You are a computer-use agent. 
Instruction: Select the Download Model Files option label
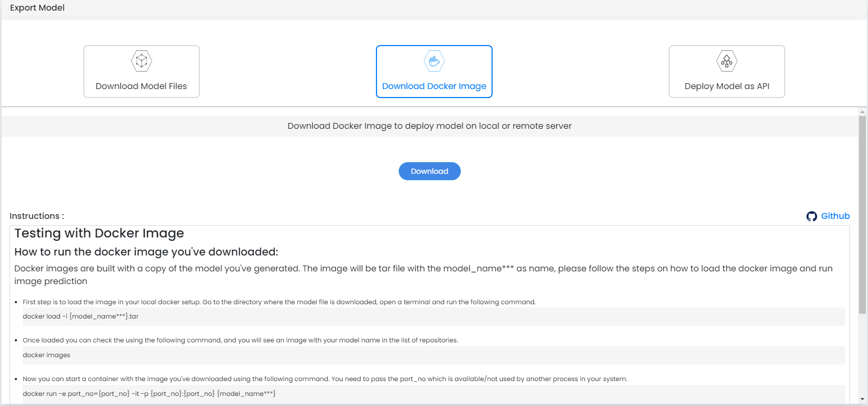point(142,86)
